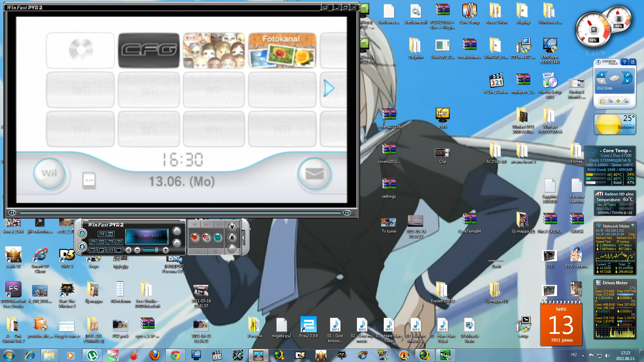Click the chain link icon on PVR2 panel
Viewport: 644px width, 362px height.
coord(119,242)
